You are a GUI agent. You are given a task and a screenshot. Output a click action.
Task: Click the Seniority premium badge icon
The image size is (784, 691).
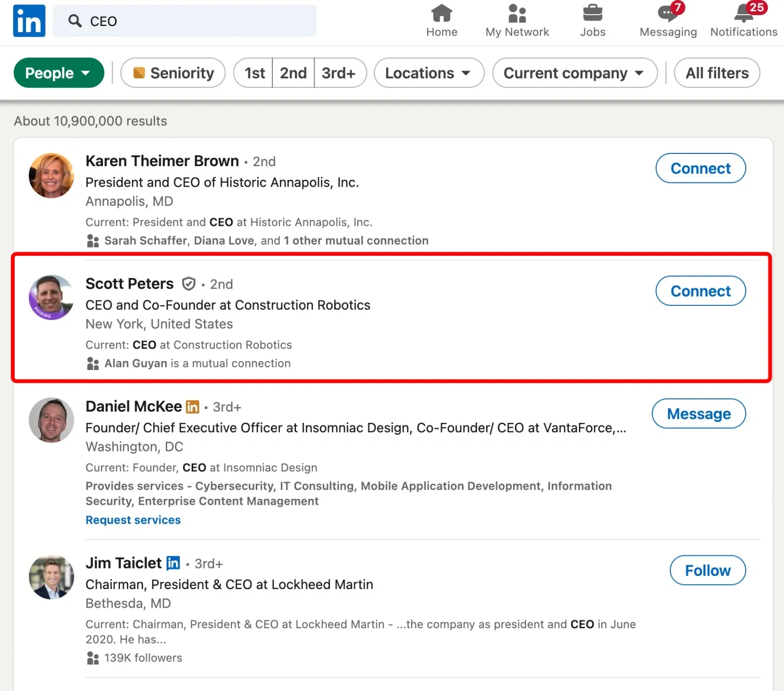pos(139,73)
